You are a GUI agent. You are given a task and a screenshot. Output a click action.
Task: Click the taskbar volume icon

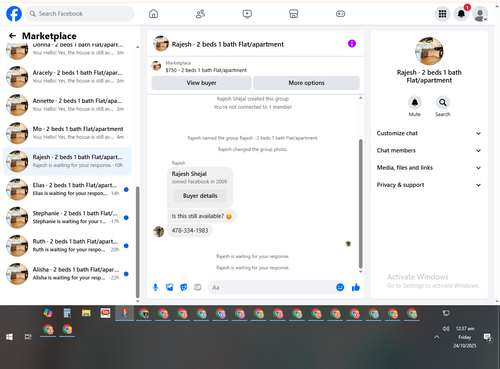(446, 329)
